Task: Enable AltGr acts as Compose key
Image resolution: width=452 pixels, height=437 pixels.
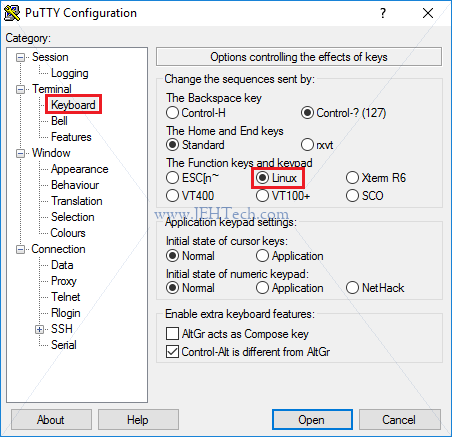Action: tap(237, 334)
